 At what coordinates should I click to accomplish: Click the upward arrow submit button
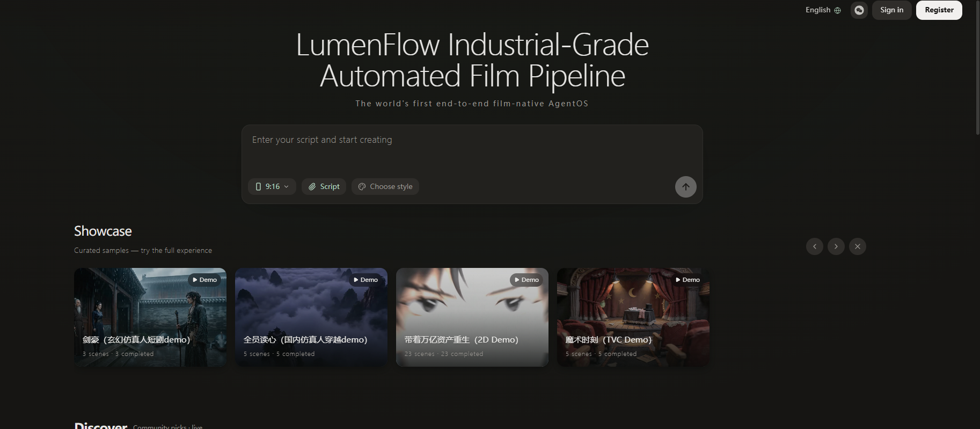click(685, 187)
